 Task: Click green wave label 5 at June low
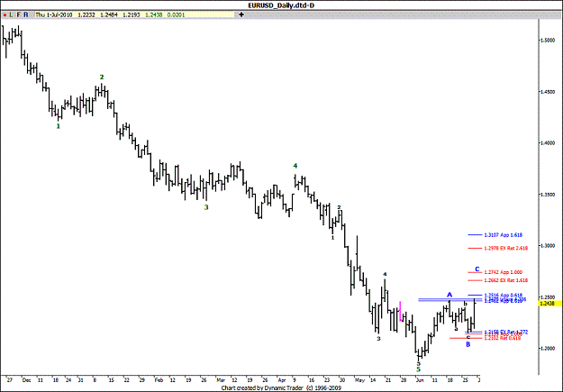click(418, 369)
